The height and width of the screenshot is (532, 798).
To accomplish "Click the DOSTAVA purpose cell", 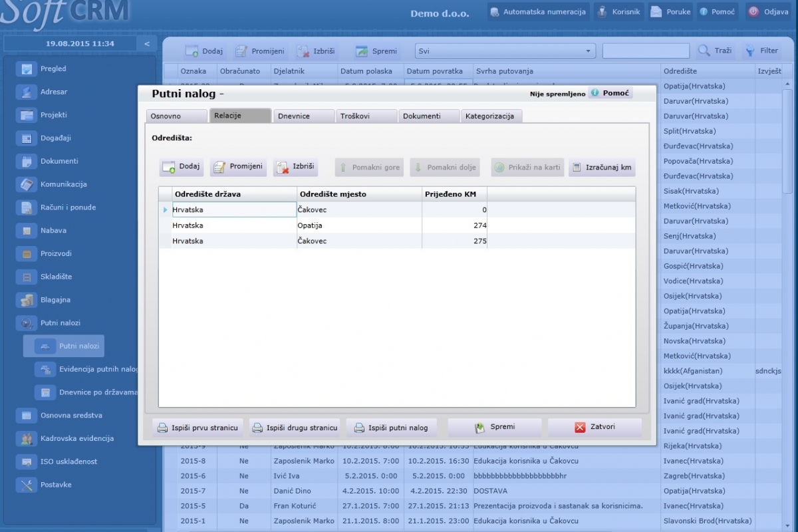I will tap(566, 491).
